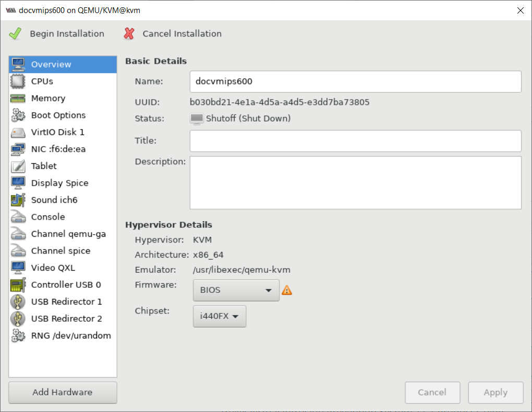532x412 pixels.
Task: Select USB Redirector 1 icon
Action: pos(18,302)
